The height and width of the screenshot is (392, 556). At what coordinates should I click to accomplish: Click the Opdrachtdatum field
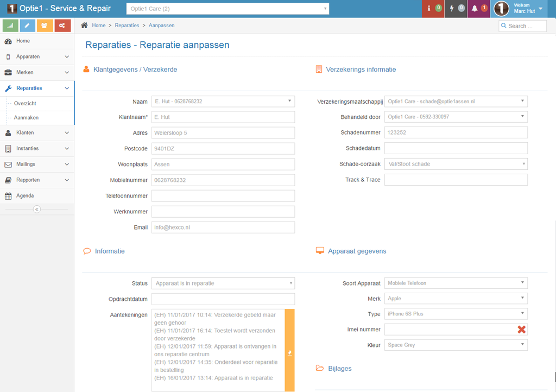click(223, 299)
